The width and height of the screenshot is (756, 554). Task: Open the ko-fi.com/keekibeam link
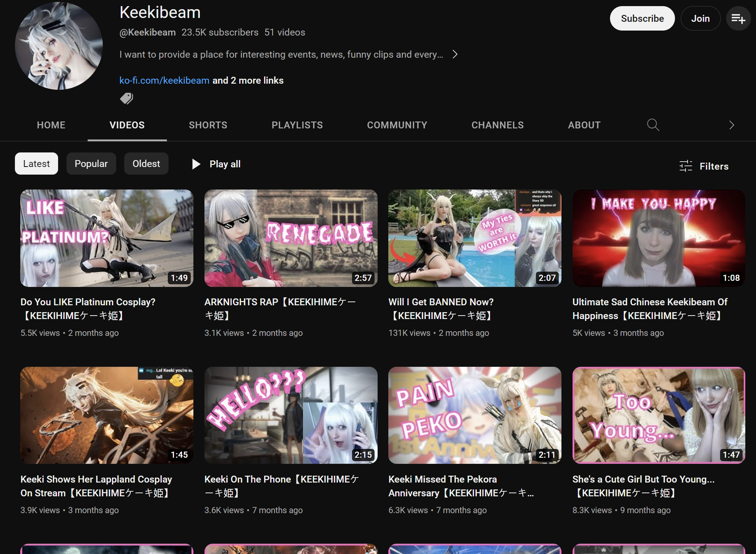pos(164,80)
